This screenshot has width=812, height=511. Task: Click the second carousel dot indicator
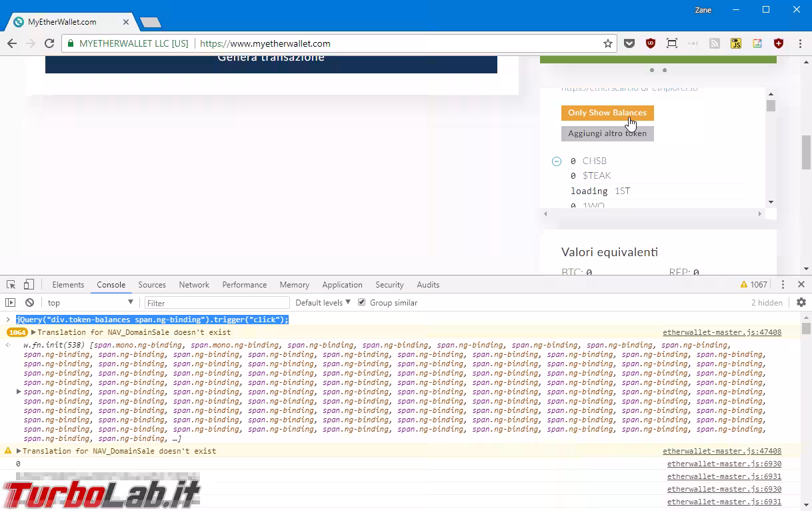pos(665,70)
